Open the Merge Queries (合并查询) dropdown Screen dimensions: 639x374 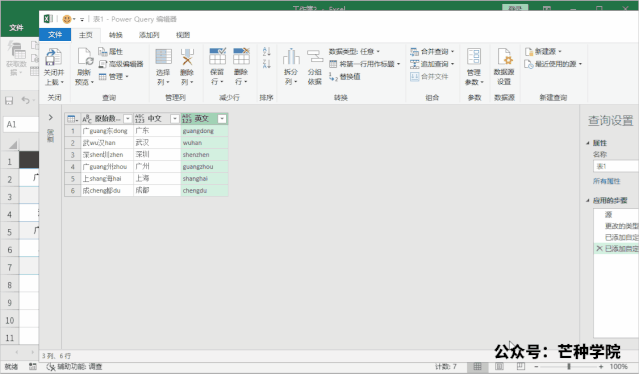pyautogui.click(x=432, y=51)
